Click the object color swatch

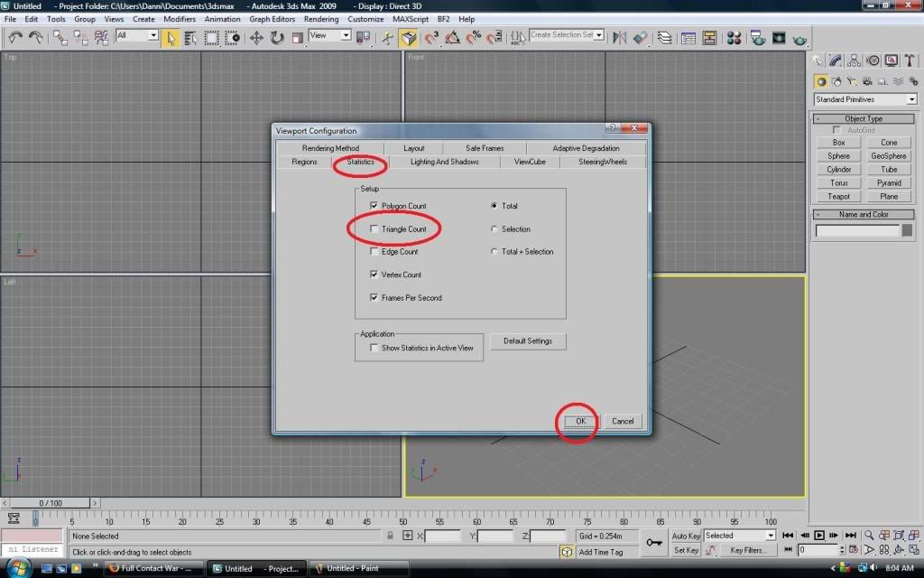[909, 231]
